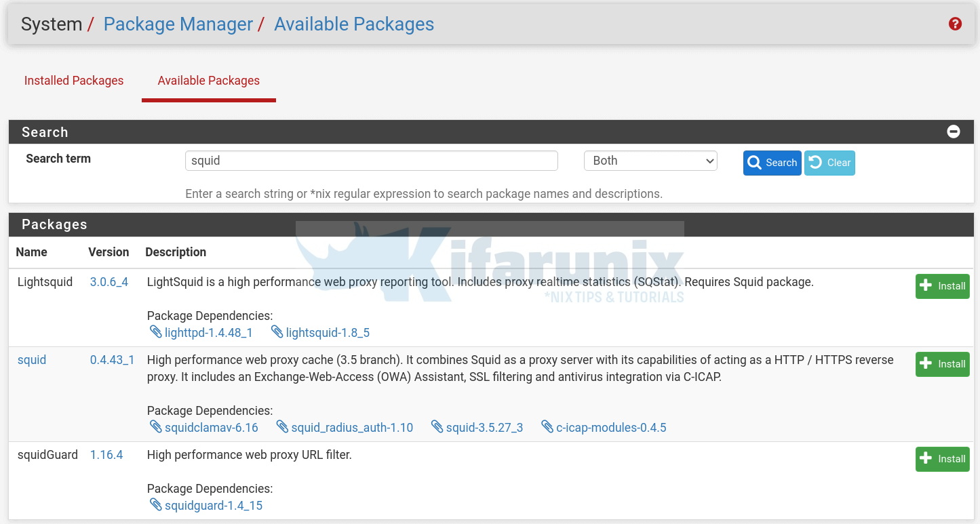
Task: Click the plus icon on squidGuard's Install button
Action: [x=927, y=459]
